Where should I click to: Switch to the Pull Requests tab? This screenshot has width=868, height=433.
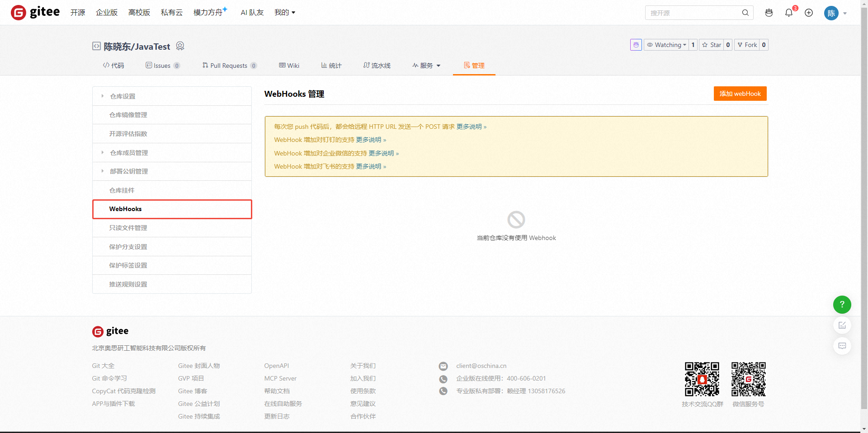(x=229, y=66)
